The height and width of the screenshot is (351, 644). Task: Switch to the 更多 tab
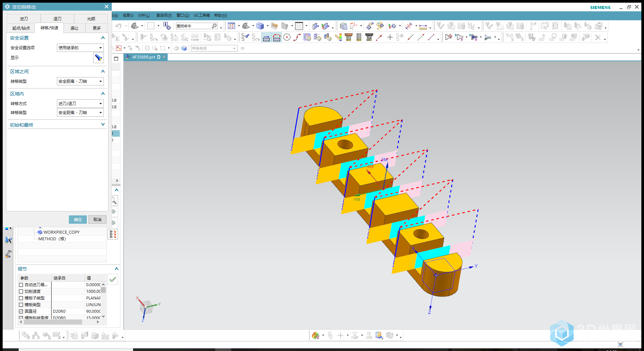[x=96, y=28]
